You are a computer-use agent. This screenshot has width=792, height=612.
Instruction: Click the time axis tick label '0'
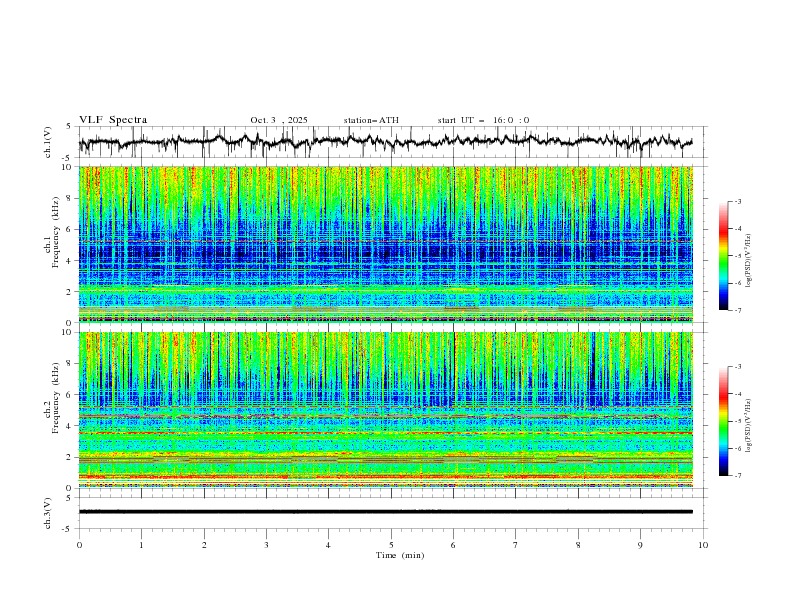click(x=79, y=545)
